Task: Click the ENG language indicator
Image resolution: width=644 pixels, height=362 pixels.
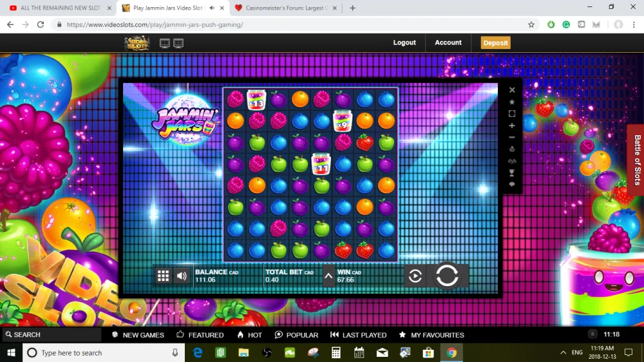Action: coord(577,352)
